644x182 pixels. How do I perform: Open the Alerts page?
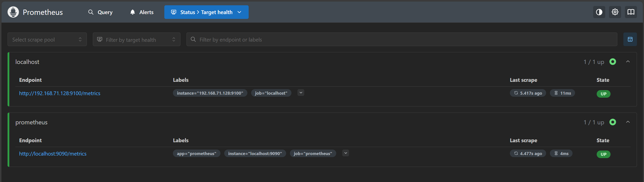pos(142,12)
